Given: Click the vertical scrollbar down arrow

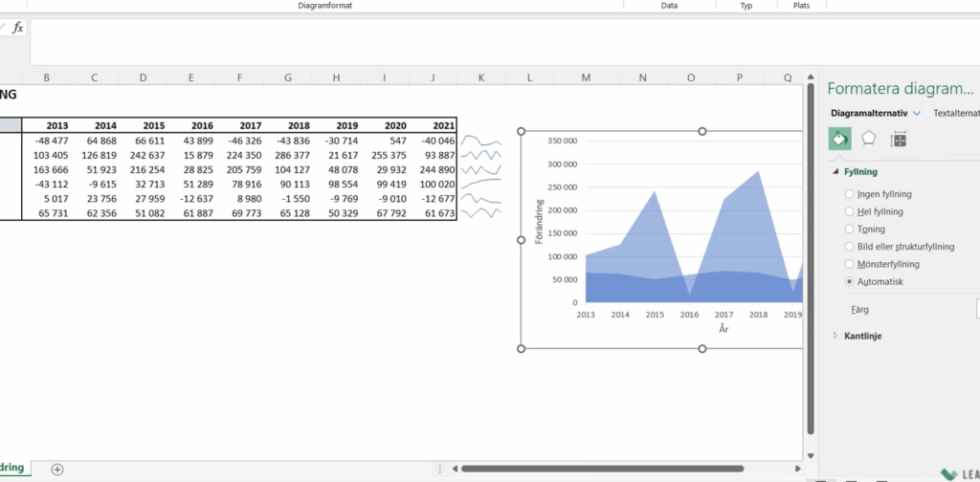Looking at the screenshot, I should (x=812, y=456).
